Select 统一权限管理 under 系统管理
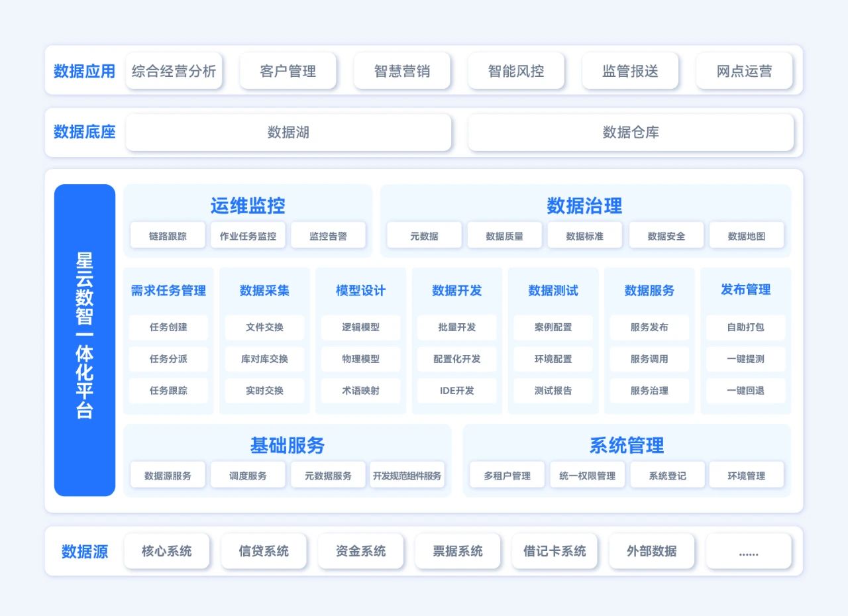Image resolution: width=848 pixels, height=616 pixels. point(587,476)
